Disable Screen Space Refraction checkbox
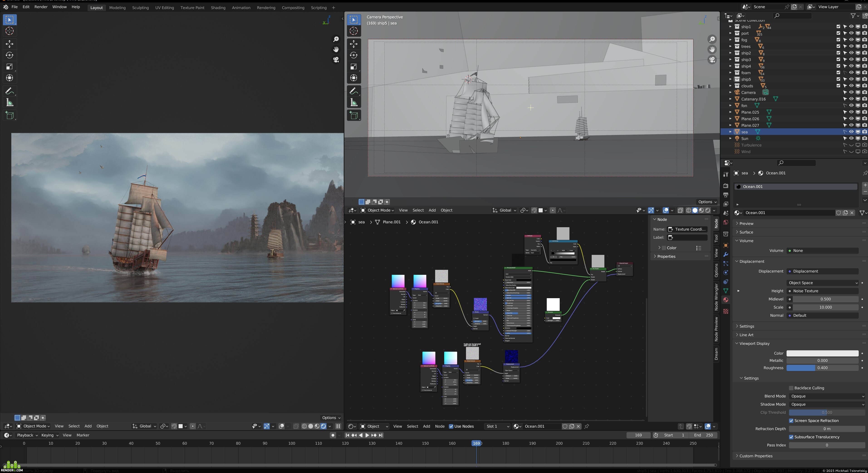 click(791, 420)
